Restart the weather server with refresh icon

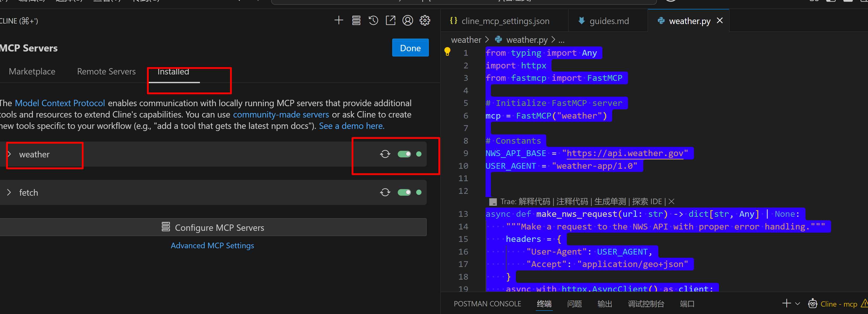385,154
